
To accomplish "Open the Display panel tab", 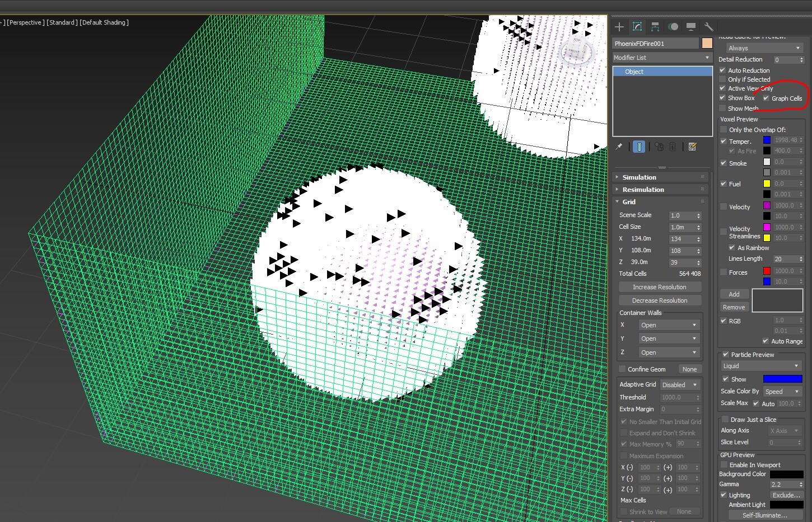I will [x=691, y=27].
